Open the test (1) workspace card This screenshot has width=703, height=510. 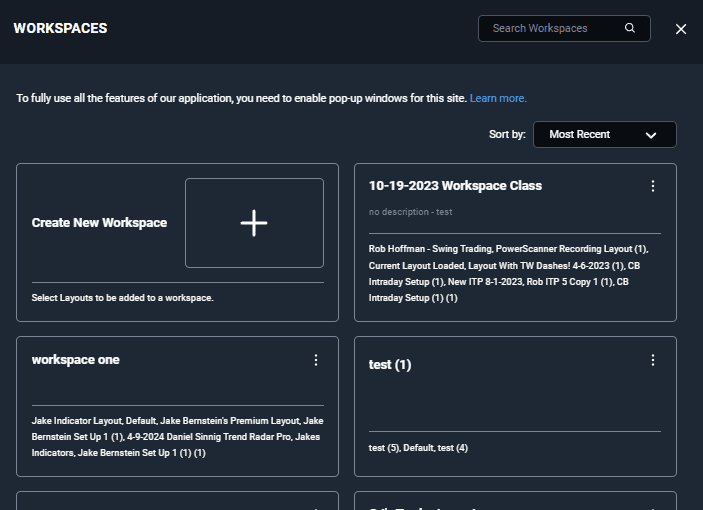(x=390, y=364)
